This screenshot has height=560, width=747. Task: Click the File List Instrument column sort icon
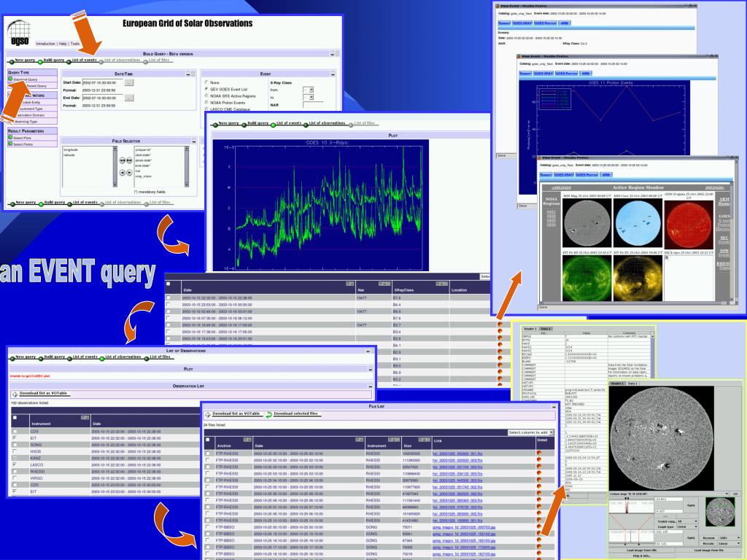click(x=393, y=440)
